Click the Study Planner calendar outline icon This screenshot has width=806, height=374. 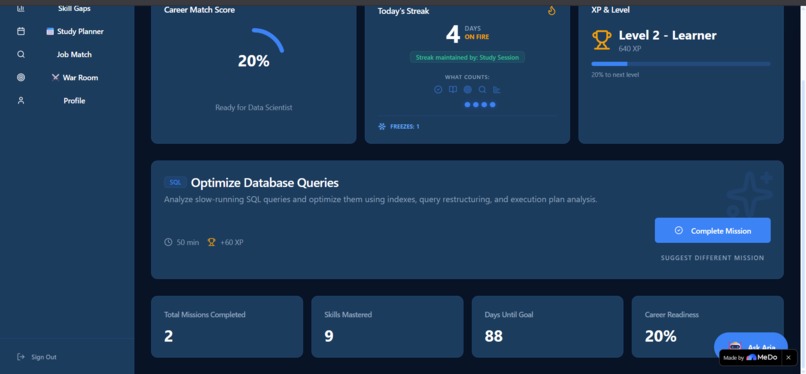[21, 31]
